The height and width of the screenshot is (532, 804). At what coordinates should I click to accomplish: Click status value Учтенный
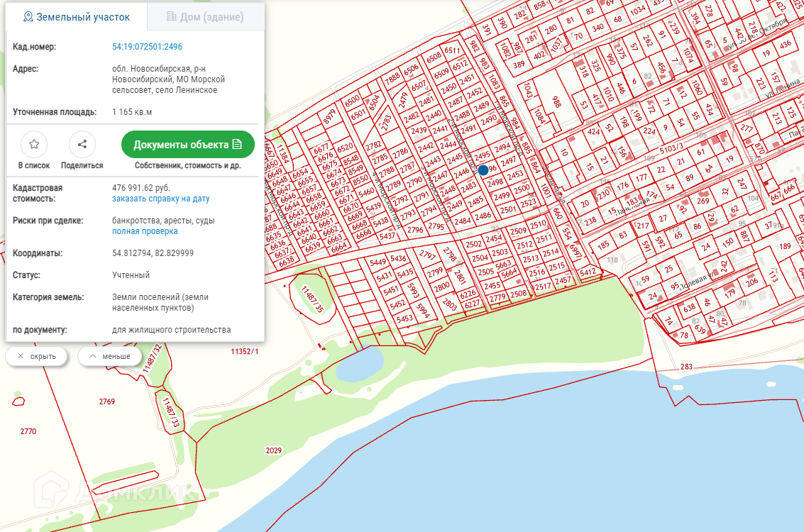pos(131,275)
